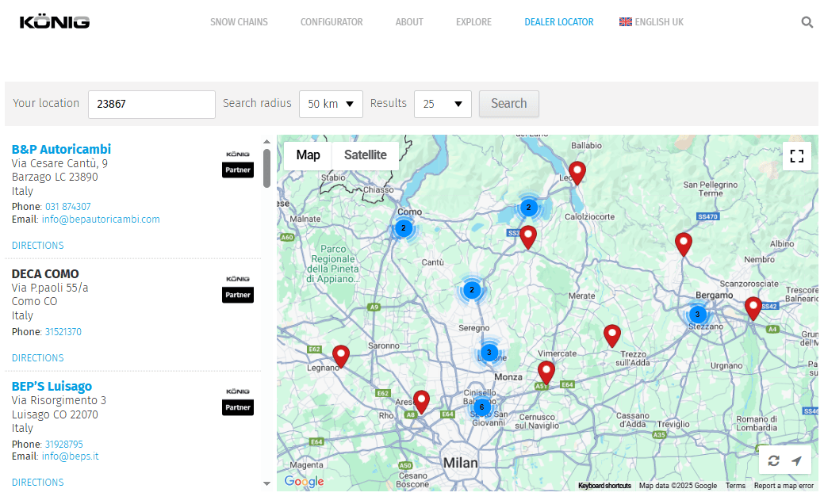Toggle fullscreen map view

coord(797,156)
